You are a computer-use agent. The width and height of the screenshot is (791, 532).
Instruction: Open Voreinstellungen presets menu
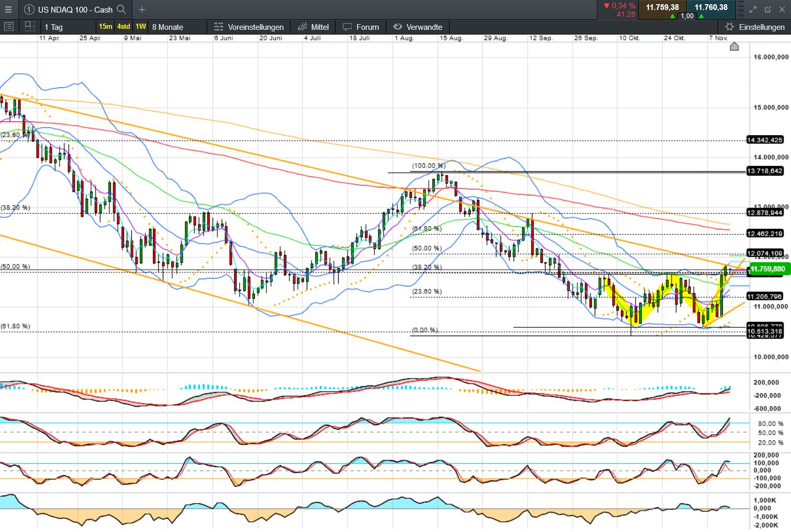[x=249, y=27]
